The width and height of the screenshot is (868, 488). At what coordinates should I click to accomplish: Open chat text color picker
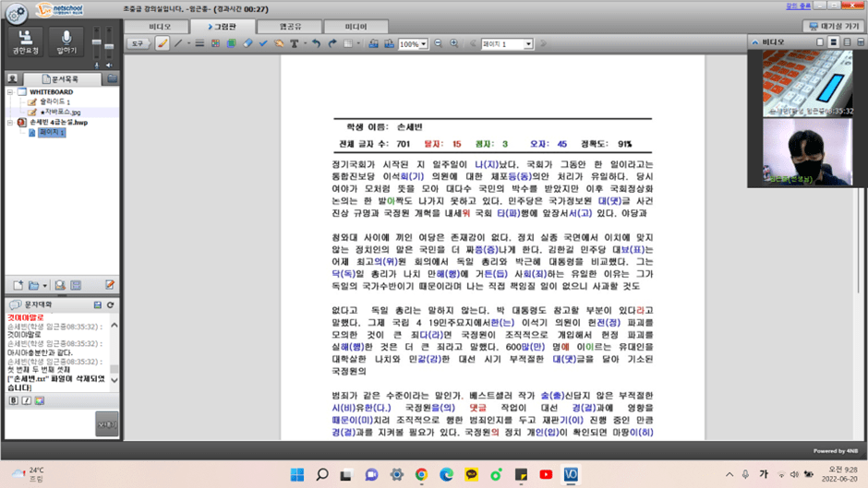37,400
